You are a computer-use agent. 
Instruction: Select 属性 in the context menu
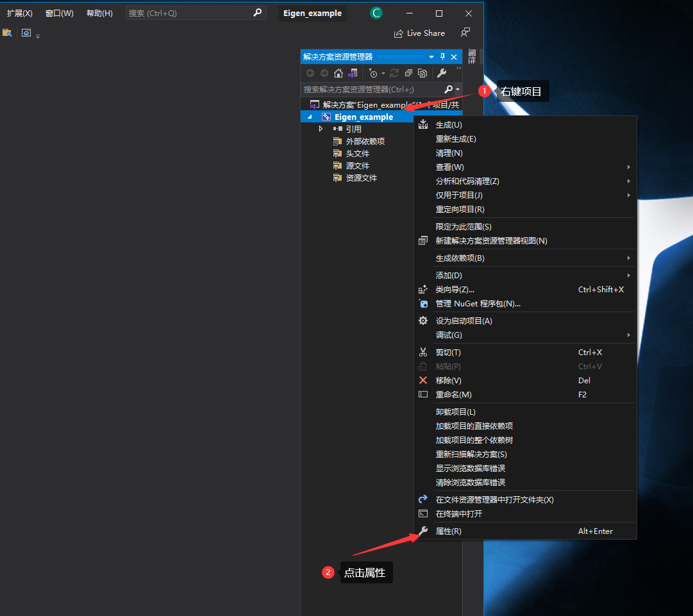(x=449, y=531)
